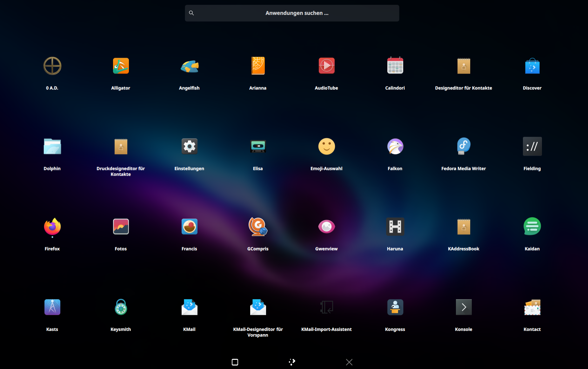Start the Francis timer app
The image size is (588, 369).
pos(190,227)
